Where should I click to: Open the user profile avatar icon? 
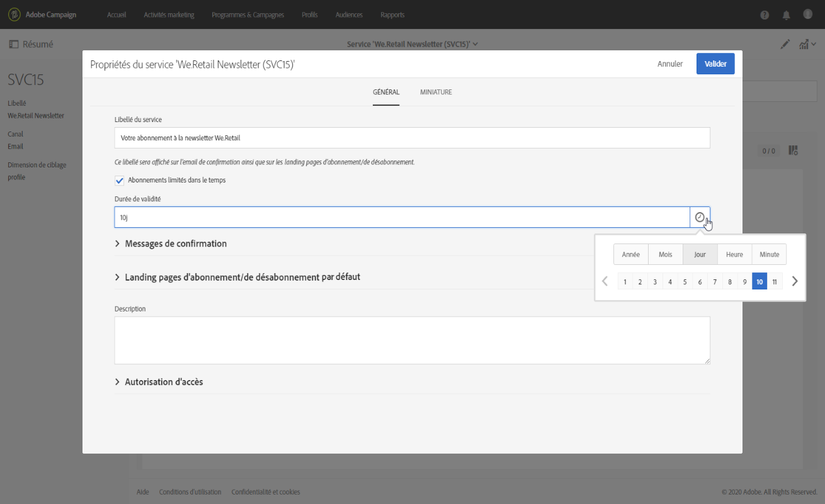[x=807, y=14]
